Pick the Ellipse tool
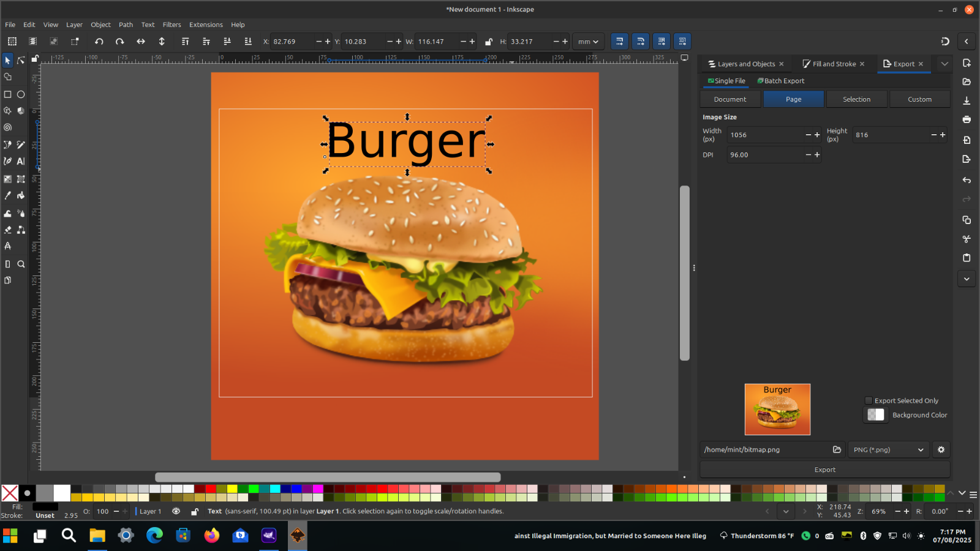980x551 pixels. click(21, 94)
